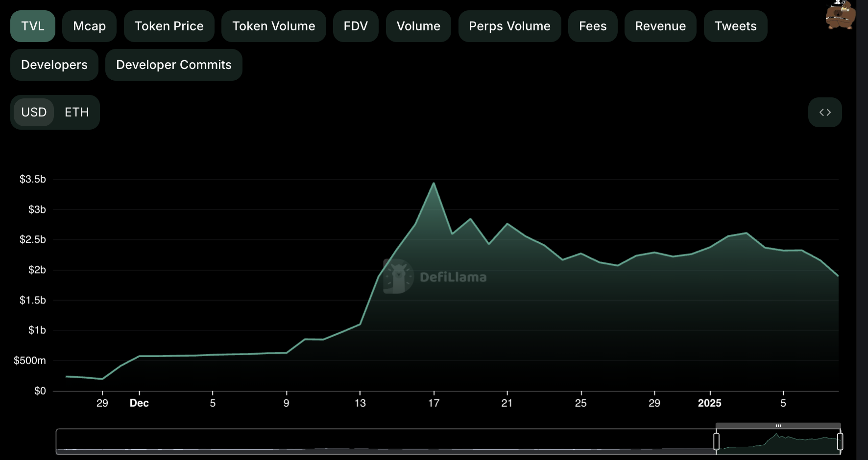This screenshot has height=460, width=868.
Task: Click the bear avatar icon
Action: click(840, 15)
